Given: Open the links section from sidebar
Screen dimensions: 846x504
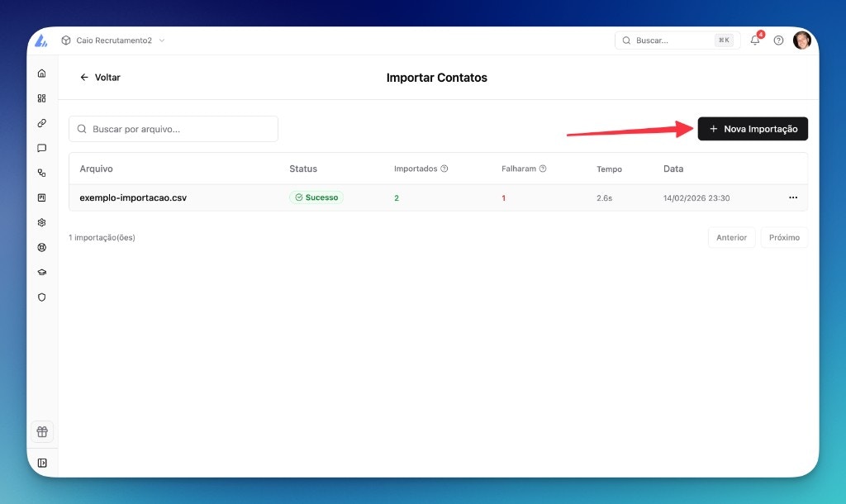Looking at the screenshot, I should pos(41,123).
